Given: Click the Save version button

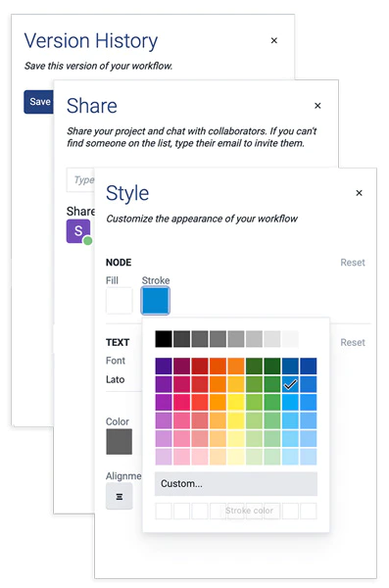Looking at the screenshot, I should click(38, 102).
